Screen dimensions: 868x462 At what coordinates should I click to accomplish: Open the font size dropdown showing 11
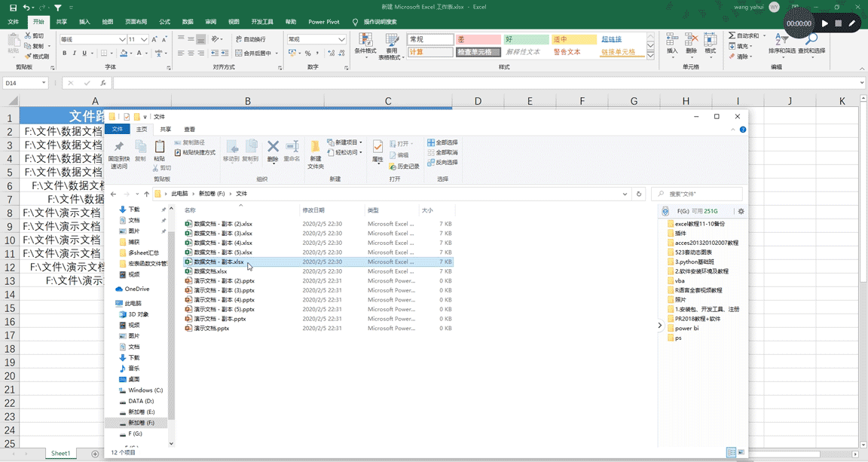(x=144, y=39)
